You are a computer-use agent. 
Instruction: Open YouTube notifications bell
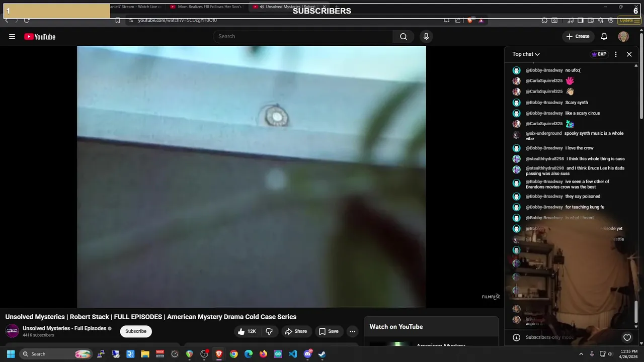tap(604, 36)
